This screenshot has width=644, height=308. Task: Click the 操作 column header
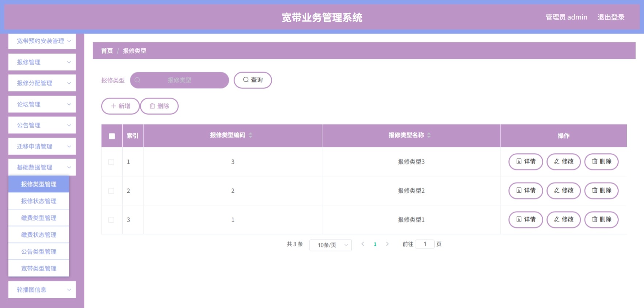(564, 136)
